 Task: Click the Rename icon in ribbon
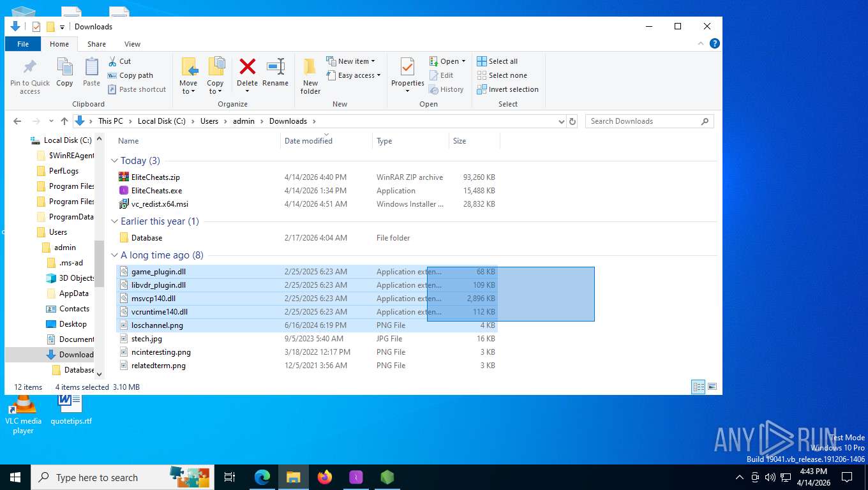[x=275, y=67]
